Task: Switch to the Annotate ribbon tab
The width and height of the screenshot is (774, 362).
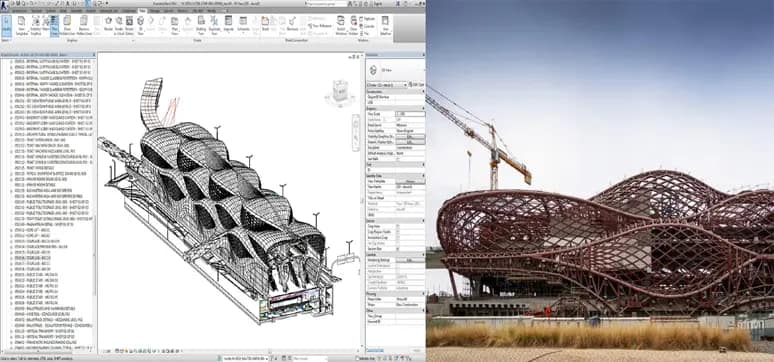Action: [x=77, y=10]
